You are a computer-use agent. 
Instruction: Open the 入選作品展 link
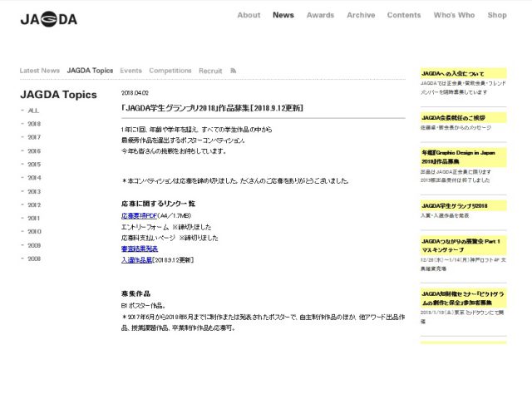136,260
